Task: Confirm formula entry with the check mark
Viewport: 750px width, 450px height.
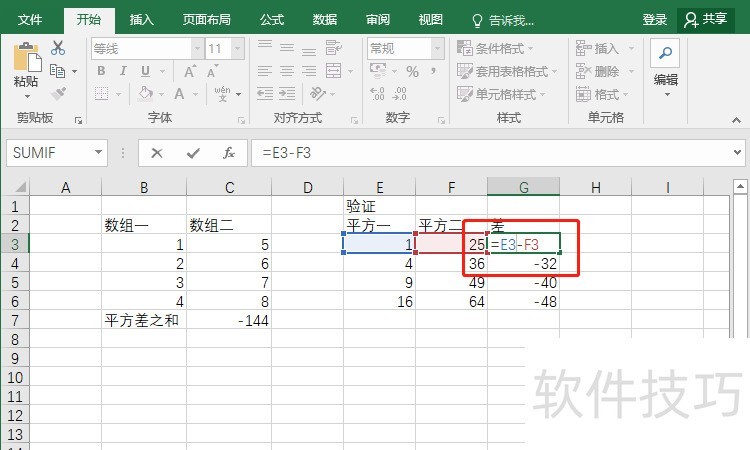Action: coord(193,153)
